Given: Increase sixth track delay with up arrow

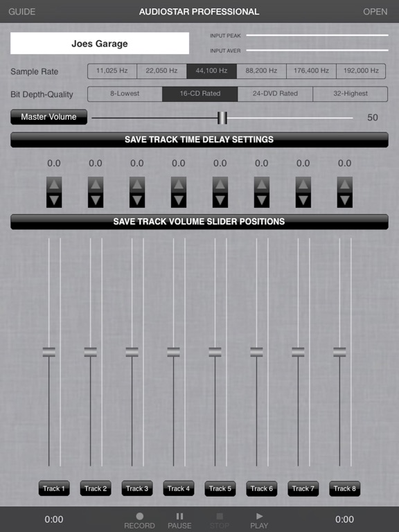Looking at the screenshot, I should click(x=262, y=184).
